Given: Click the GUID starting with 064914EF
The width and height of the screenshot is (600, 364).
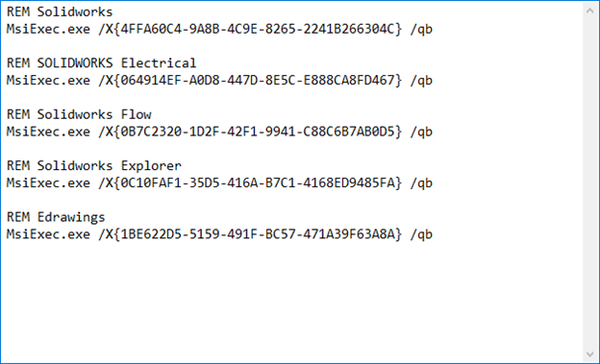Looking at the screenshot, I should point(258,81).
